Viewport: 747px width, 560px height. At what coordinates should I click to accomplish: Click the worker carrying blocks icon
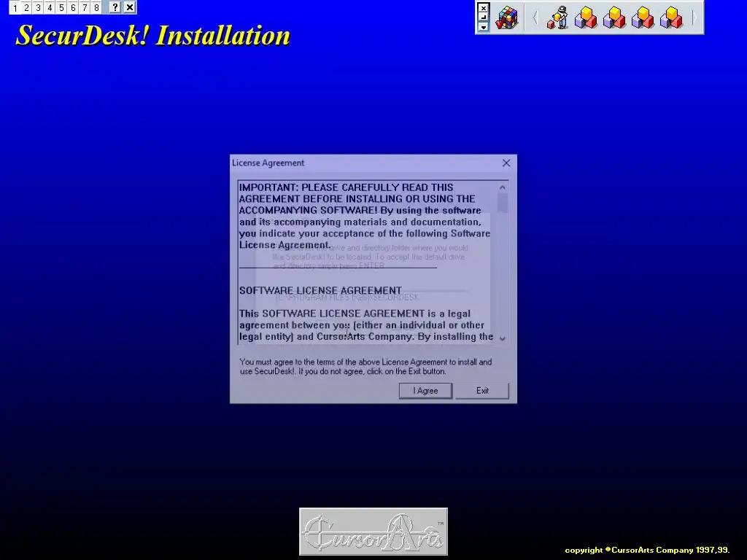click(557, 17)
